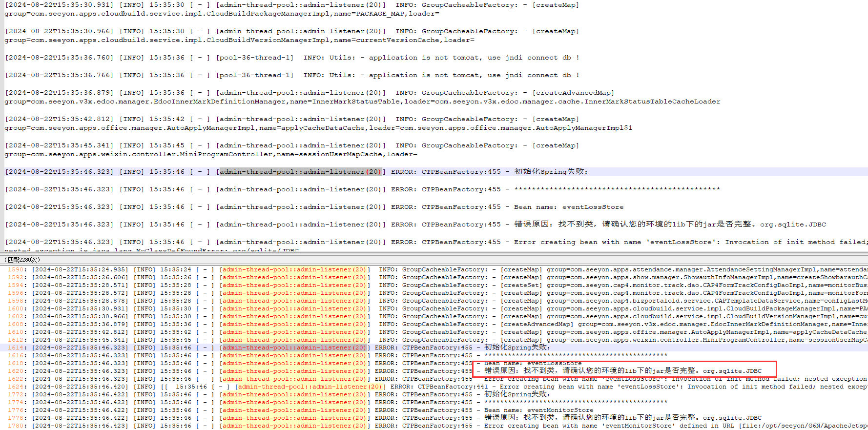Viewport: 868px width, 430px height.
Task: Click line number 1614 in search results
Action: click(16, 348)
